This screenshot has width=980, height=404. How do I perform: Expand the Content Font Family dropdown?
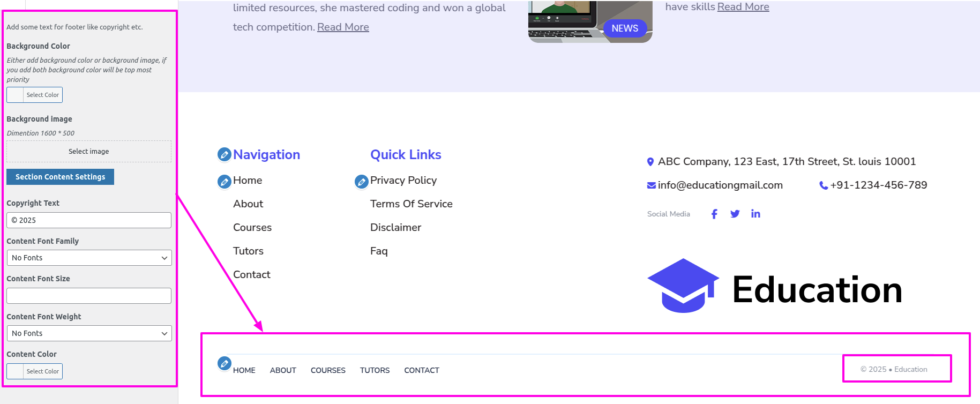pyautogui.click(x=89, y=258)
